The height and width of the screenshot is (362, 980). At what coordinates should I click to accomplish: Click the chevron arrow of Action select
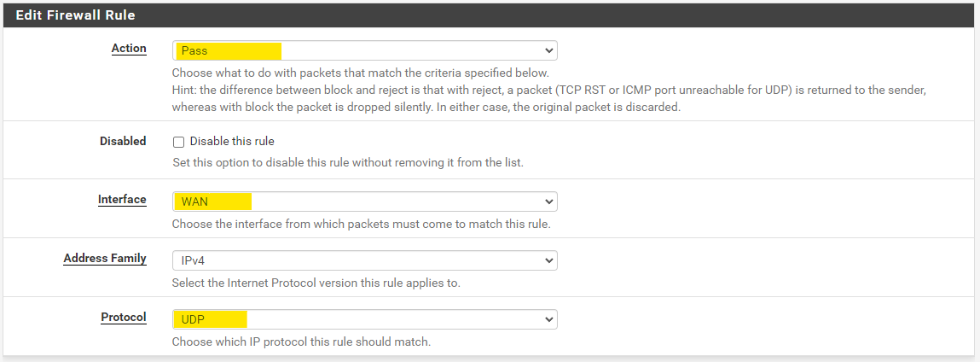(x=548, y=50)
